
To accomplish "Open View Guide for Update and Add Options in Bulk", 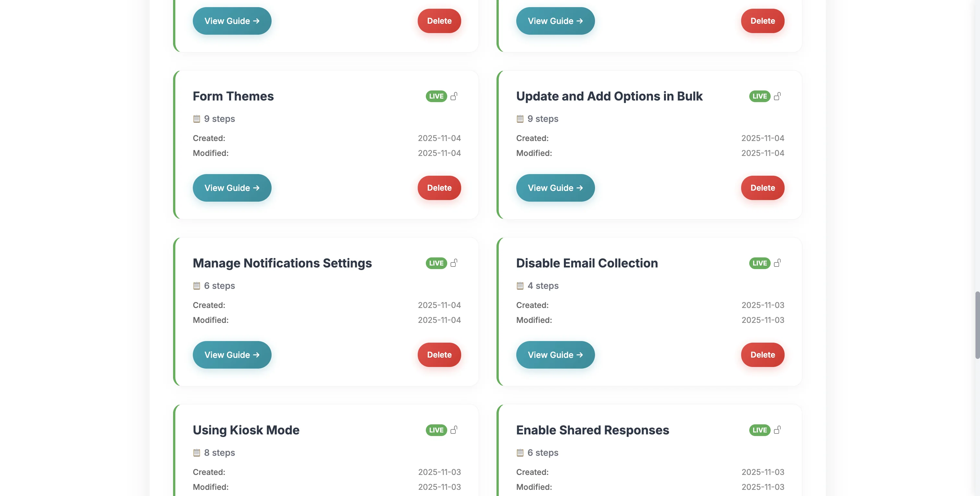I will [555, 188].
